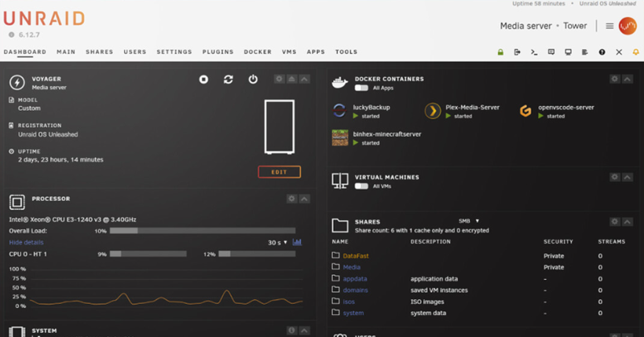Click the Hide details link
The height and width of the screenshot is (337, 644).
pos(26,243)
